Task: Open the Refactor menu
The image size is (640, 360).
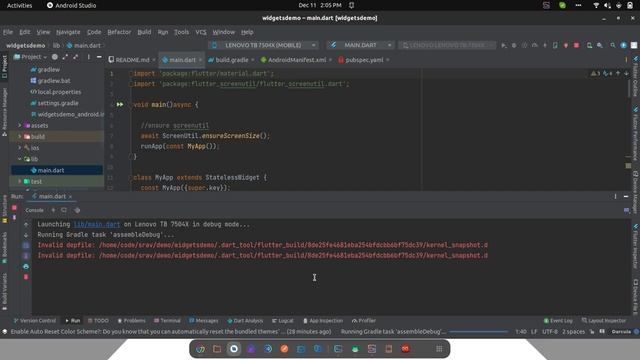Action: pyautogui.click(x=119, y=32)
